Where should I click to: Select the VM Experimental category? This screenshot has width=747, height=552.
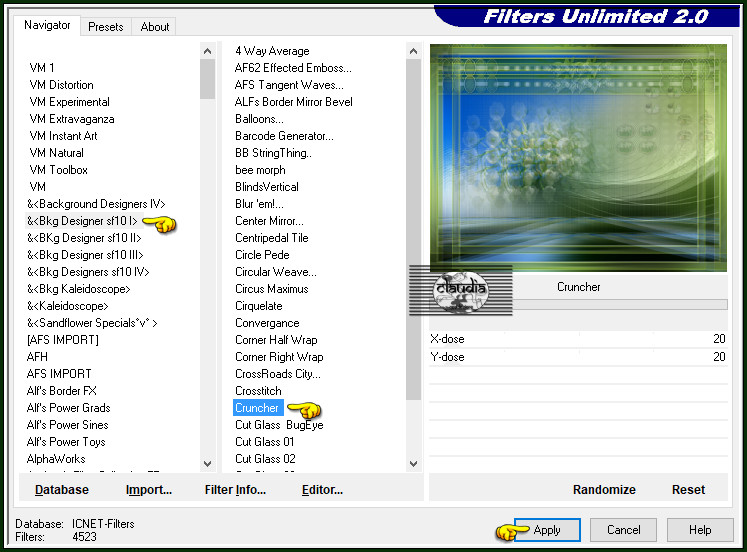tap(70, 102)
